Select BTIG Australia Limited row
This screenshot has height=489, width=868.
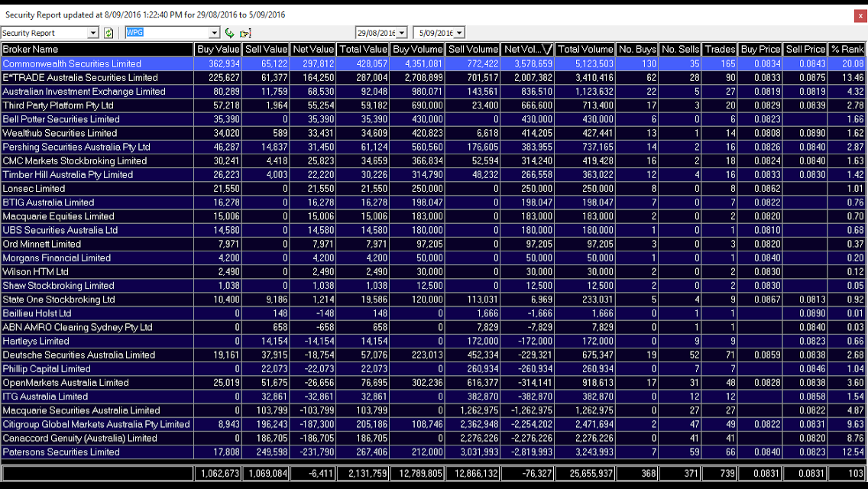click(433, 202)
